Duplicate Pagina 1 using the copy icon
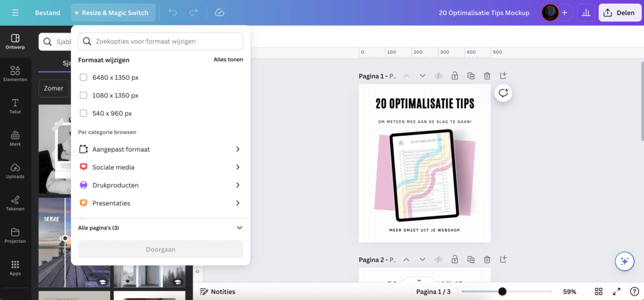 471,76
